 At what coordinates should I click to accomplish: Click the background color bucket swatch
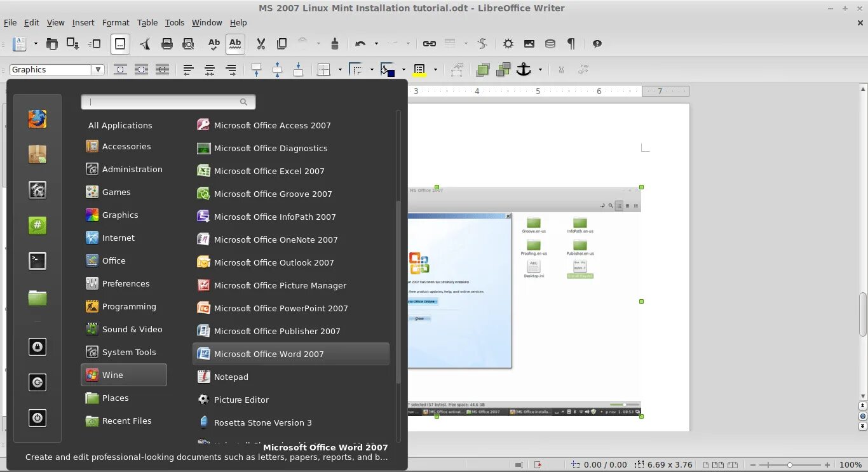coord(387,70)
